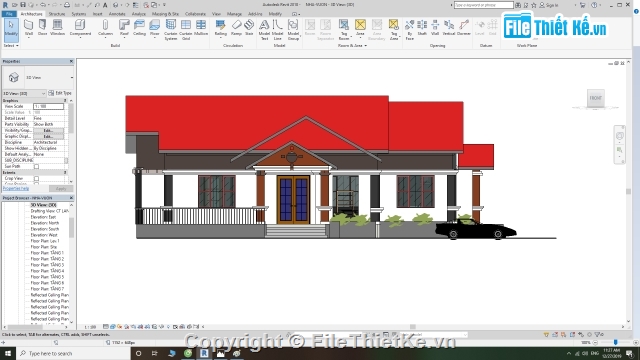Click the FRONT face of ViewCube

(x=596, y=98)
